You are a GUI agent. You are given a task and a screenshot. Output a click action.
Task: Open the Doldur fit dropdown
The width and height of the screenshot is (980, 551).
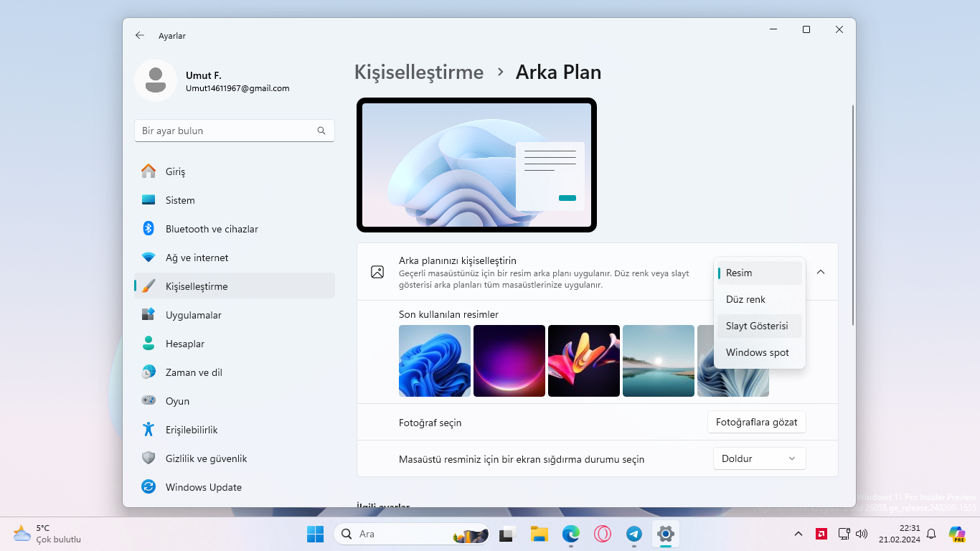759,458
